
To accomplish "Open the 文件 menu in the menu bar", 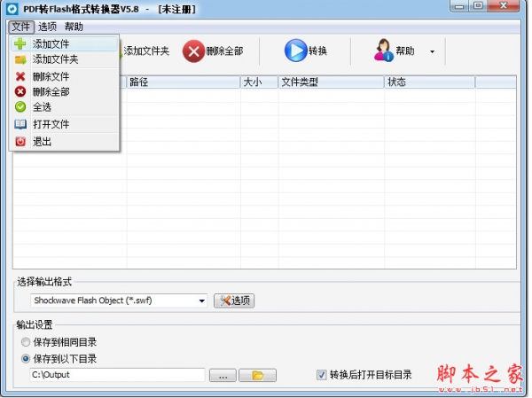I will (x=21, y=27).
